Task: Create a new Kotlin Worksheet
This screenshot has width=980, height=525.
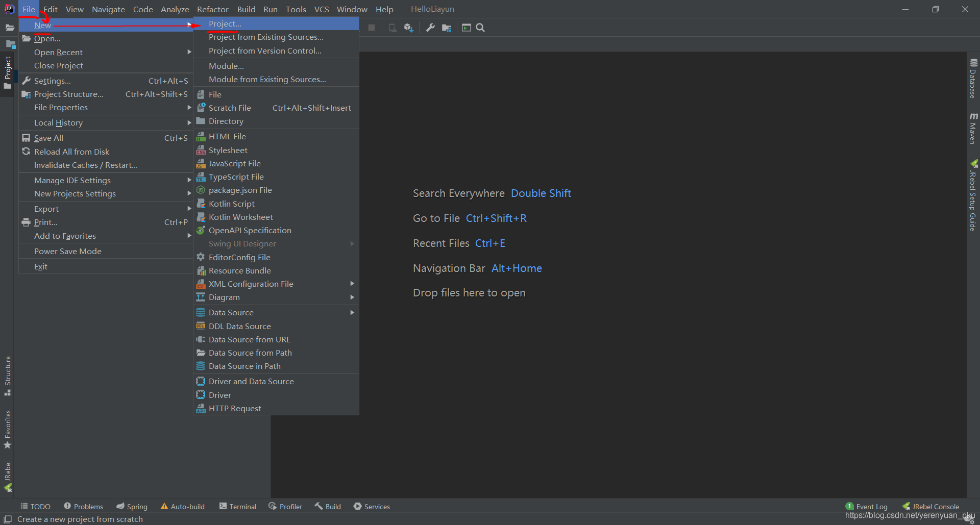Action: point(276,217)
